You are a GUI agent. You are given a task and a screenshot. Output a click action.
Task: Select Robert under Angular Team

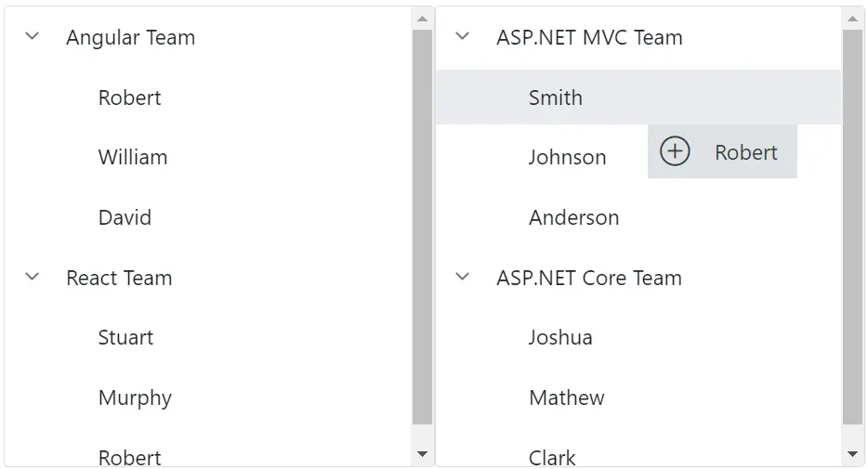pyautogui.click(x=129, y=98)
